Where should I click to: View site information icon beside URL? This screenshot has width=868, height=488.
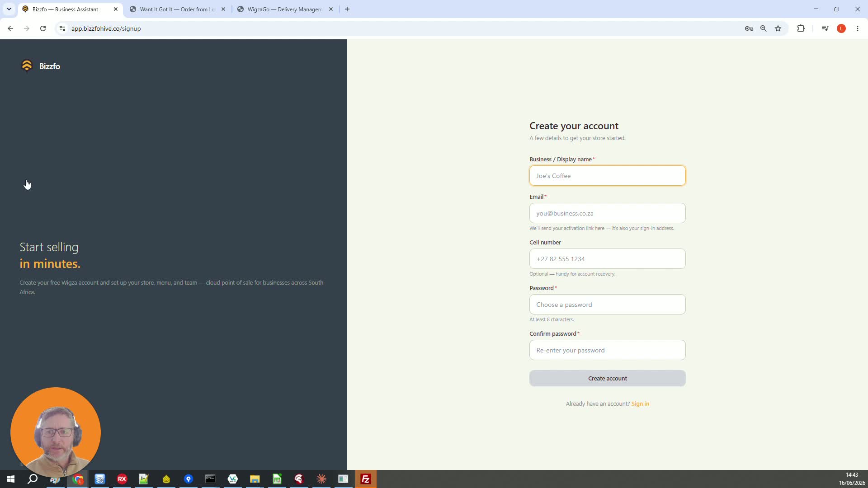point(62,28)
